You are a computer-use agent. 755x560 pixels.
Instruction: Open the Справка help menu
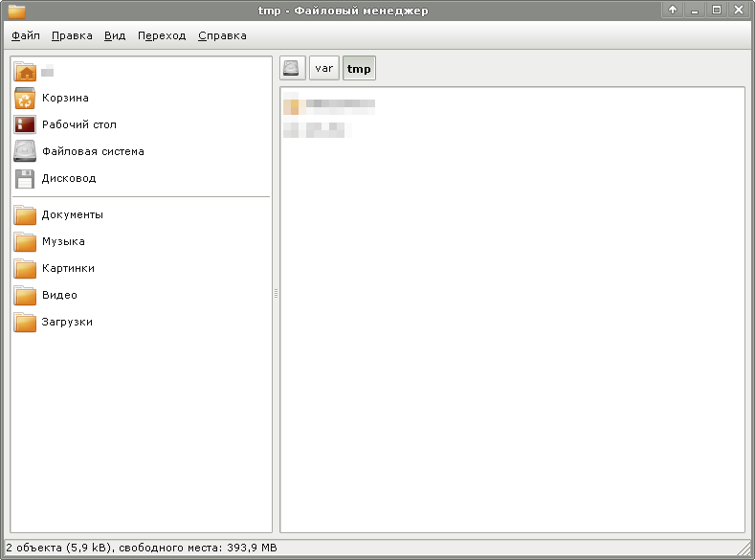(222, 35)
